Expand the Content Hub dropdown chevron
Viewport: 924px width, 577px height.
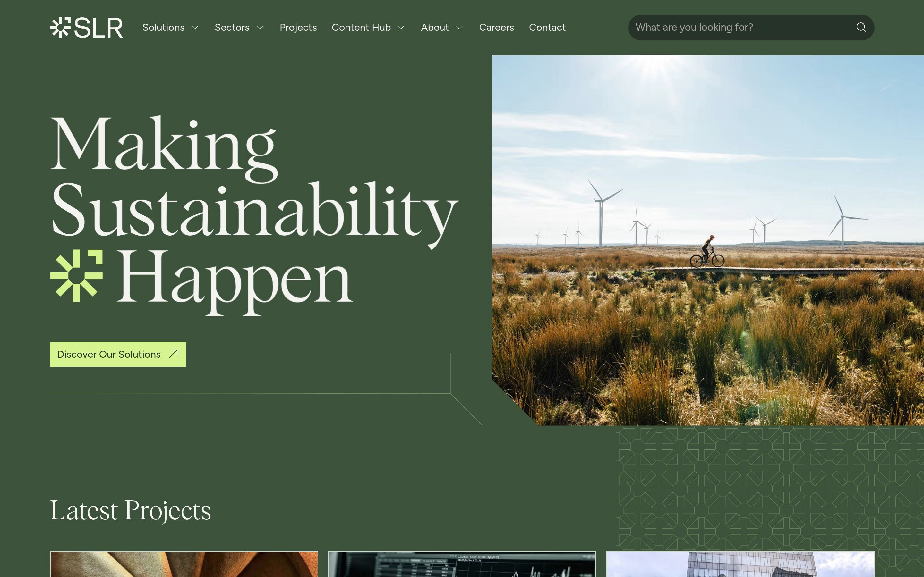(401, 28)
